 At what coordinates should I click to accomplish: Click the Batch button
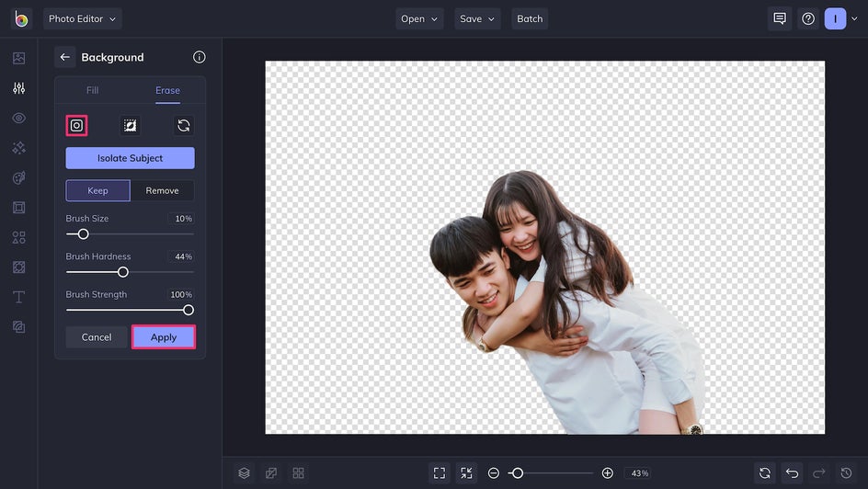(x=530, y=18)
